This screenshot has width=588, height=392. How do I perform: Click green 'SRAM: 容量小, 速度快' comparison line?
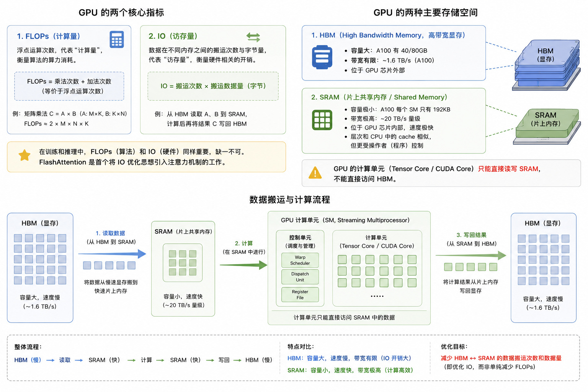(x=350, y=370)
